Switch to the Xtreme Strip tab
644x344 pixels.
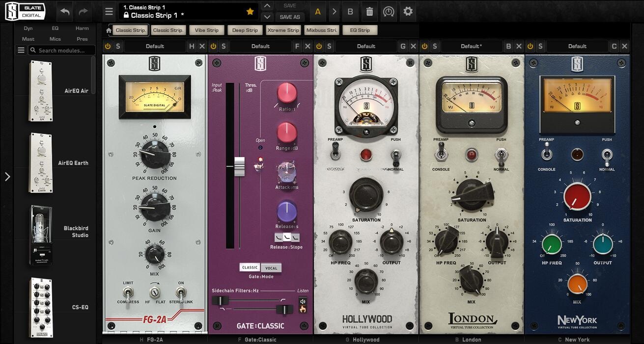(283, 30)
